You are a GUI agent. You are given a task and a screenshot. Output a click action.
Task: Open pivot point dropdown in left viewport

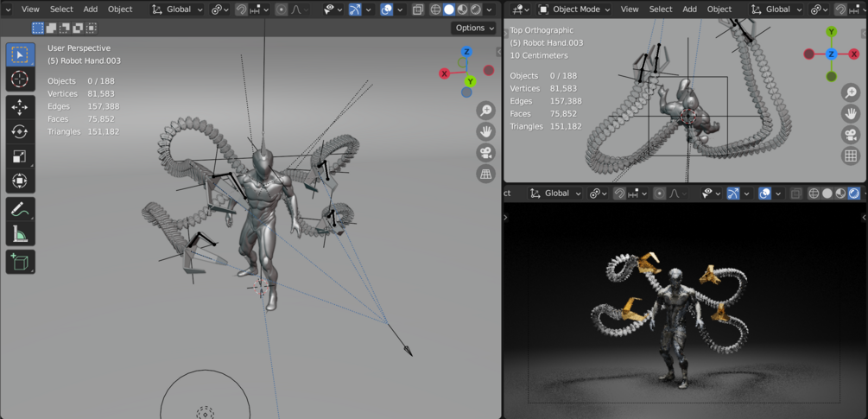pos(219,10)
